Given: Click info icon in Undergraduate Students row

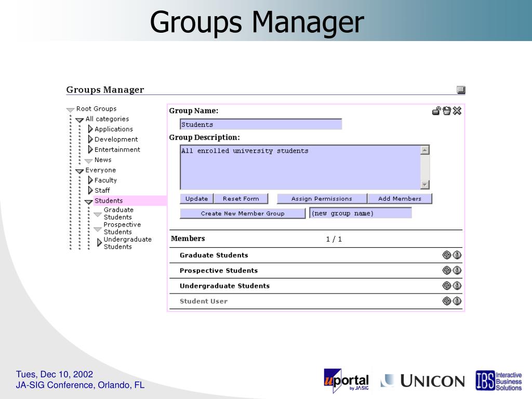Looking at the screenshot, I should (457, 286).
